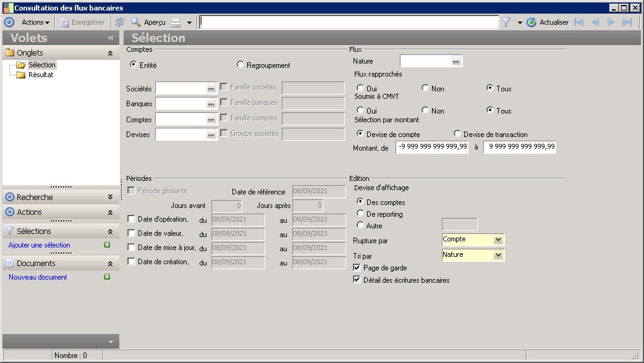Viewport: 644px width, 363px height.
Task: Click the printer icon in toolbar
Action: tap(176, 22)
